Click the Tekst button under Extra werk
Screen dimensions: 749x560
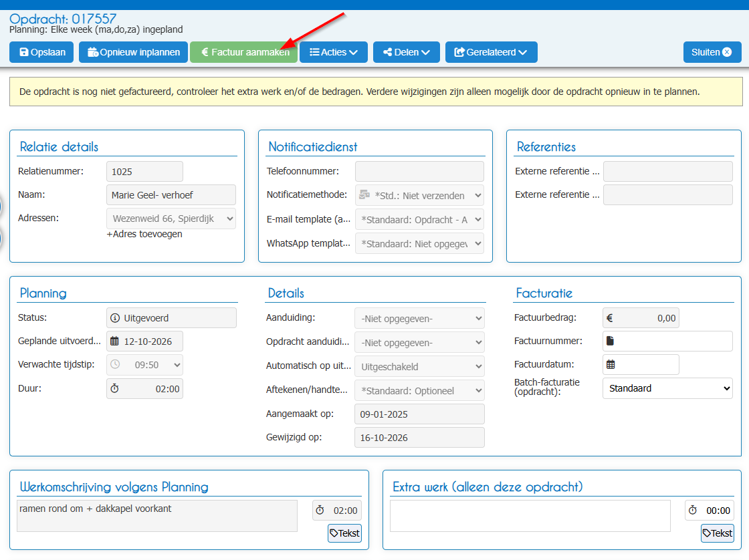[x=718, y=533]
